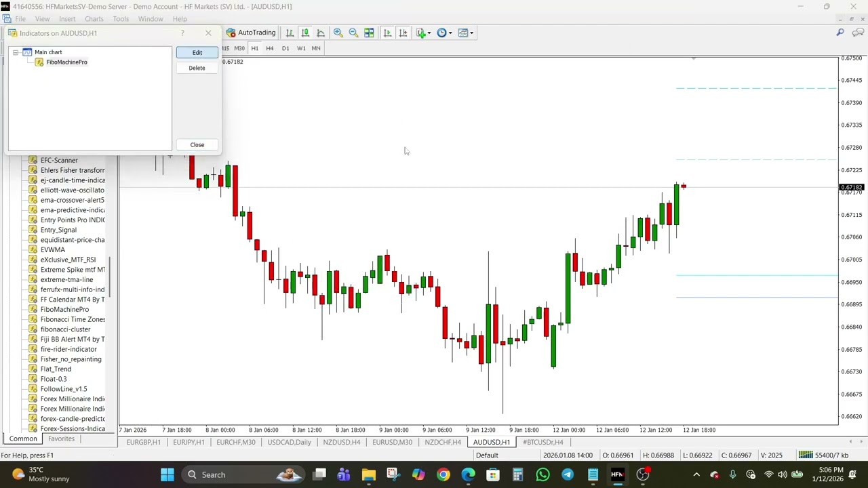Select the D1 timeframe
This screenshot has width=868, height=488.
(285, 48)
